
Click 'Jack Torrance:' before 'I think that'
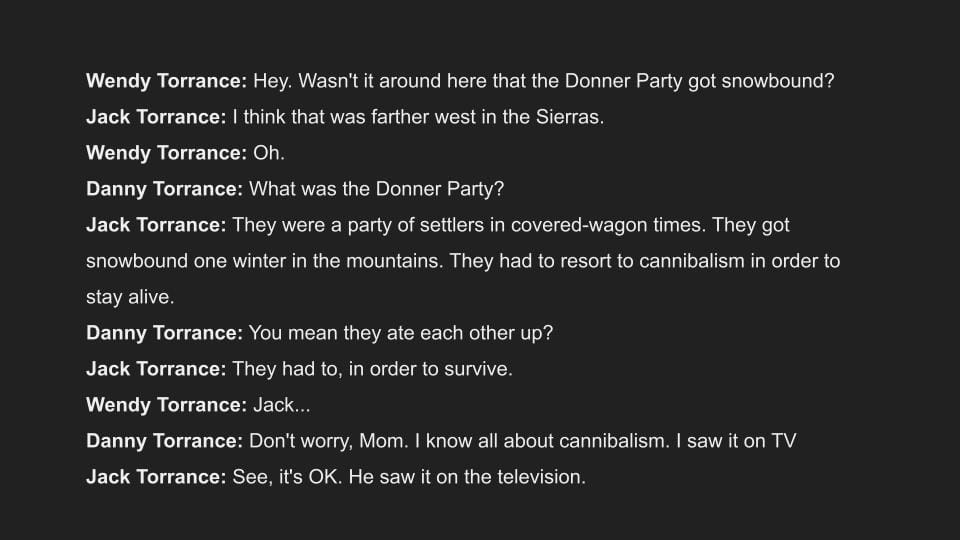(156, 117)
